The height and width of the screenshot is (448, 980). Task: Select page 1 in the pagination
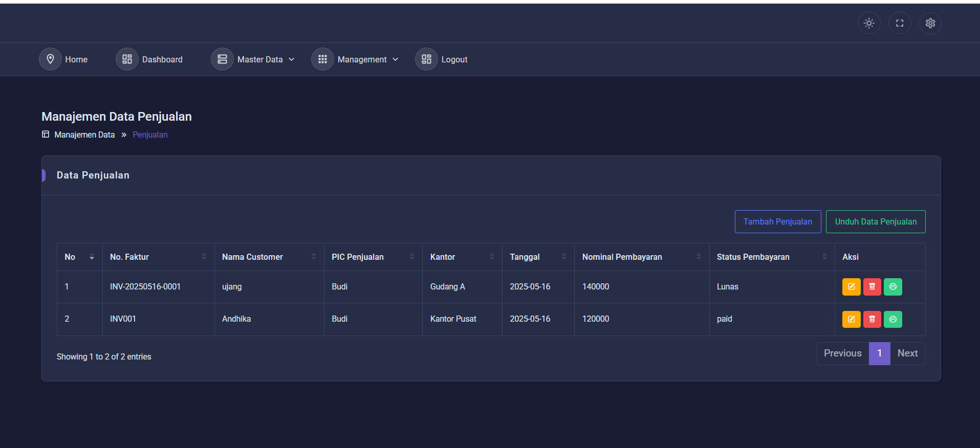(x=879, y=353)
